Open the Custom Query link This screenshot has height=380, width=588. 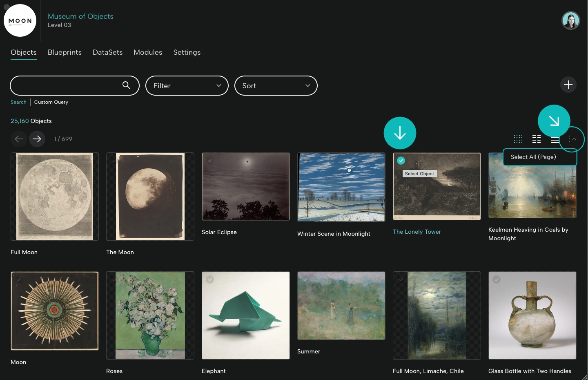pyautogui.click(x=51, y=102)
